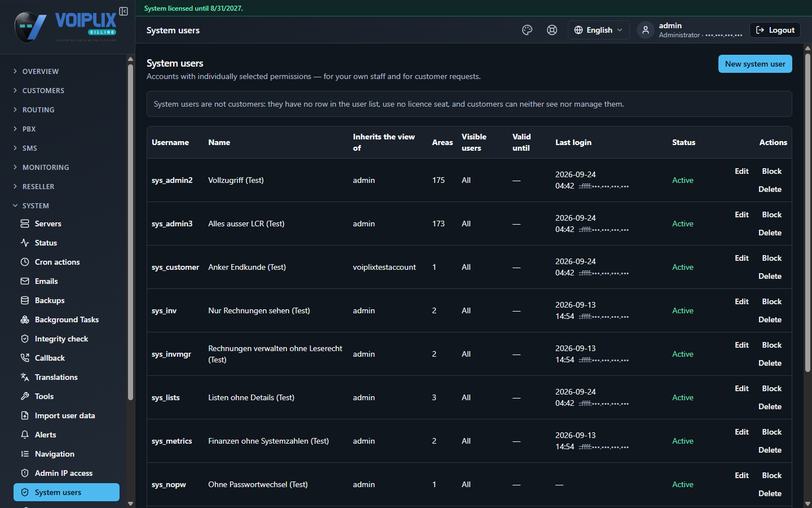This screenshot has width=812, height=508.
Task: Open Navigation in the sidebar
Action: coord(67,454)
